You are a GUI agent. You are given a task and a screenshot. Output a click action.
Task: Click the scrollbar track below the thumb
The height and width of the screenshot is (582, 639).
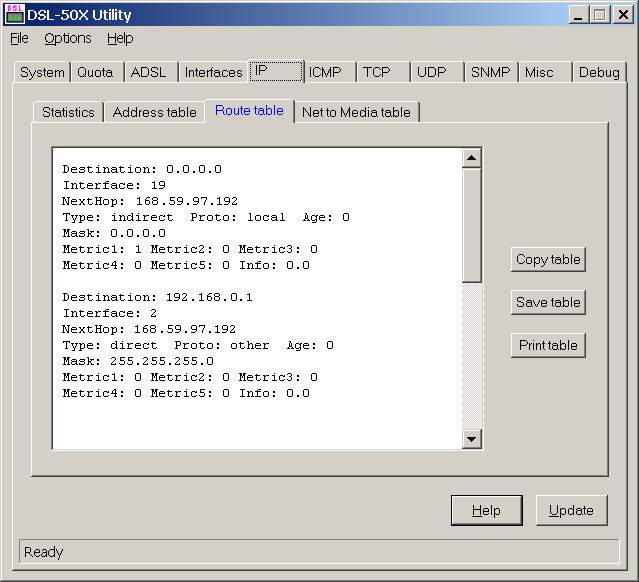coord(472,356)
